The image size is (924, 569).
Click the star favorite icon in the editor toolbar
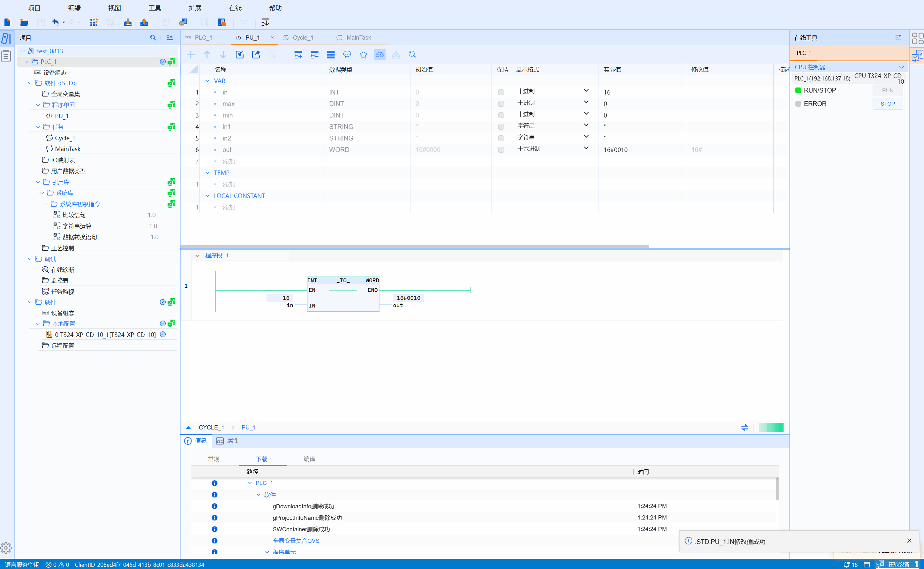pyautogui.click(x=363, y=55)
